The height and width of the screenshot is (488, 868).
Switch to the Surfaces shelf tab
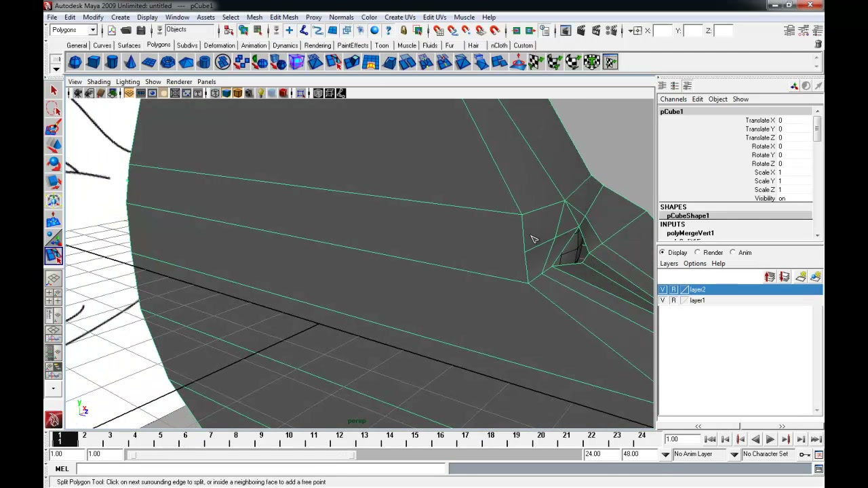pyautogui.click(x=129, y=45)
